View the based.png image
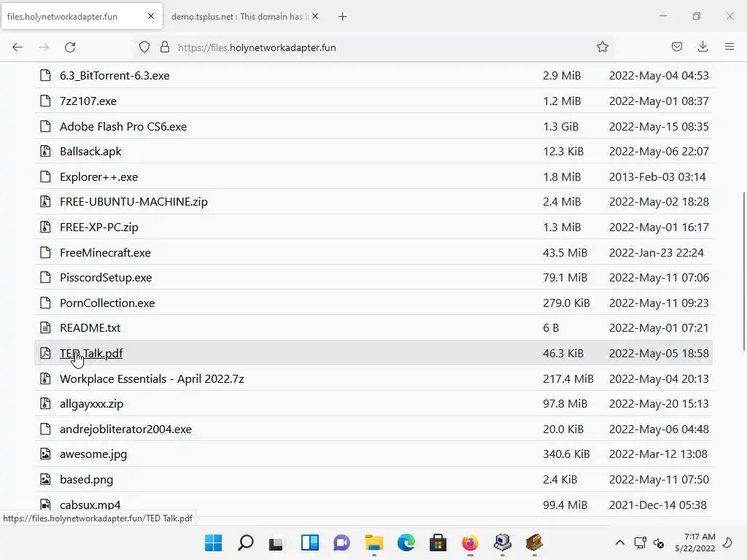The image size is (747, 560). pos(86,480)
